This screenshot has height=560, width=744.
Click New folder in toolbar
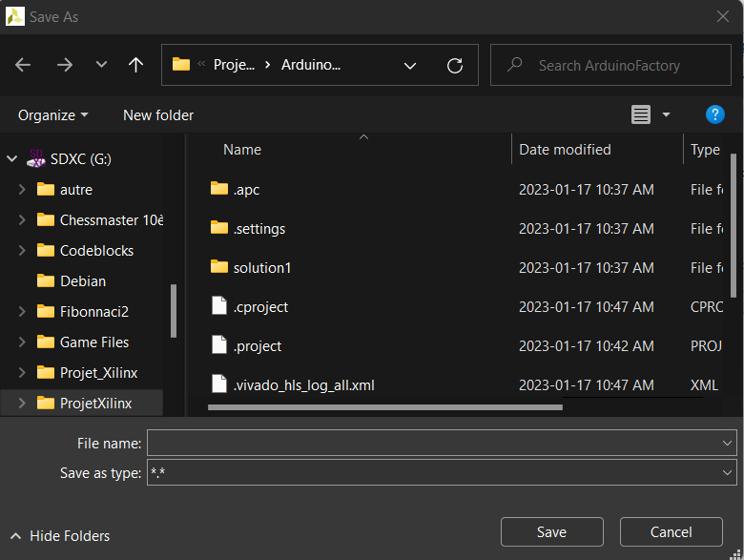click(x=158, y=114)
